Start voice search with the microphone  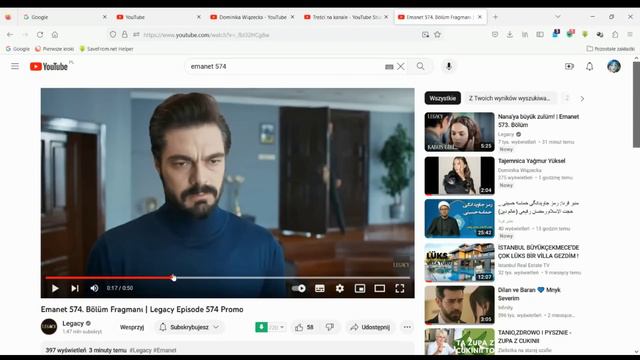pyautogui.click(x=449, y=66)
